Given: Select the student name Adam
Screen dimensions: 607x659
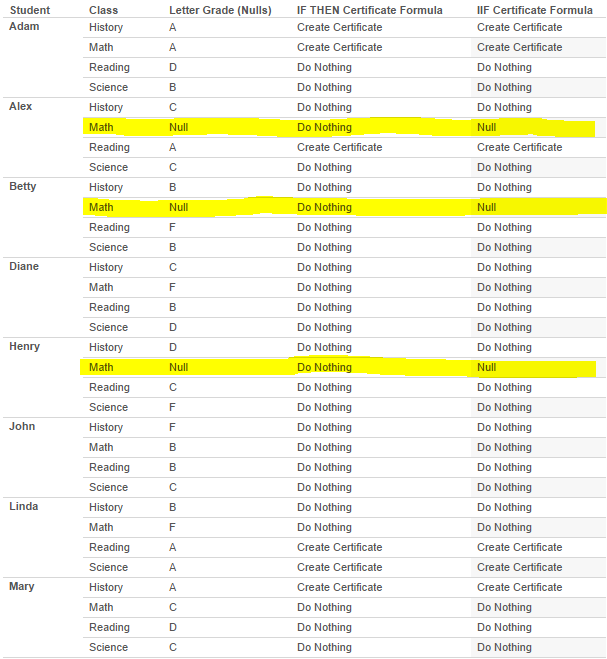Looking at the screenshot, I should pos(24,26).
